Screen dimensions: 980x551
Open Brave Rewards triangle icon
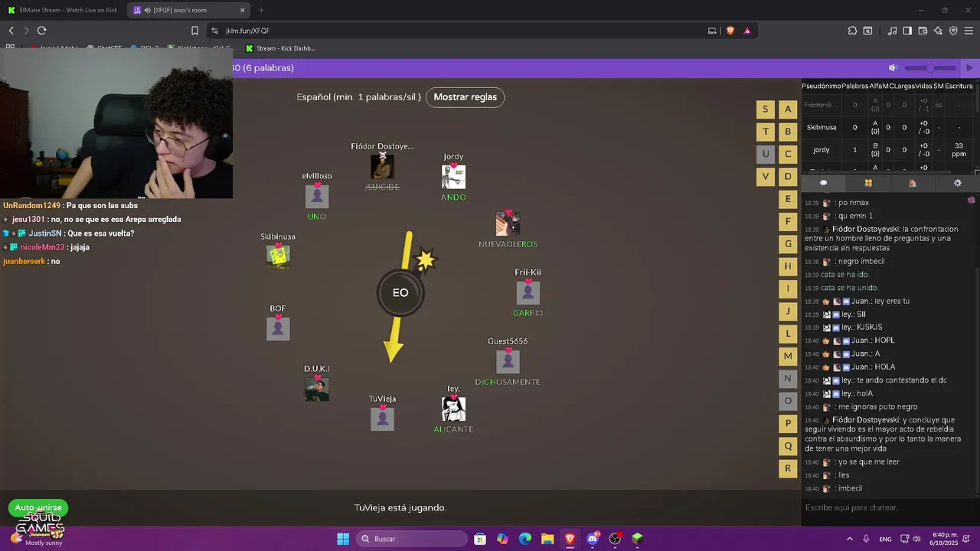click(x=747, y=31)
